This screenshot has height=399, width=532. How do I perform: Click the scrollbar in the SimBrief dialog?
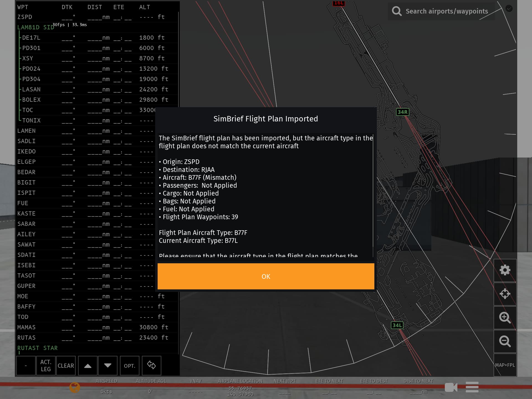point(373,191)
